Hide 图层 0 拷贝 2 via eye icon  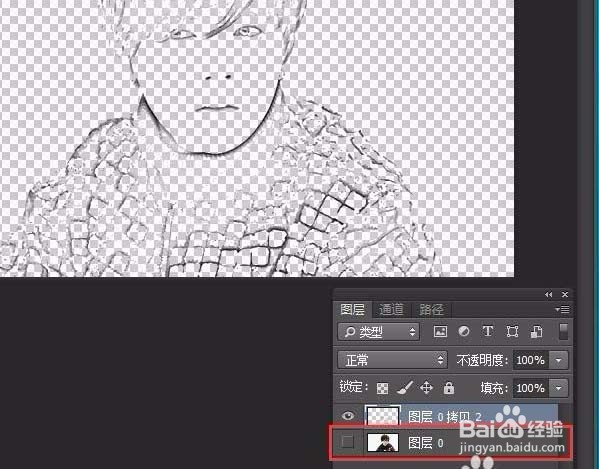click(348, 416)
